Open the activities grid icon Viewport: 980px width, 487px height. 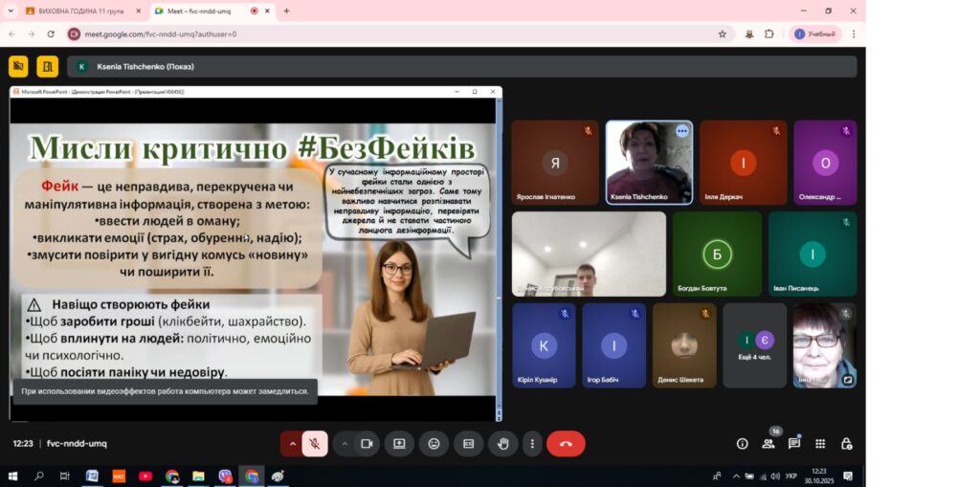pos(820,444)
